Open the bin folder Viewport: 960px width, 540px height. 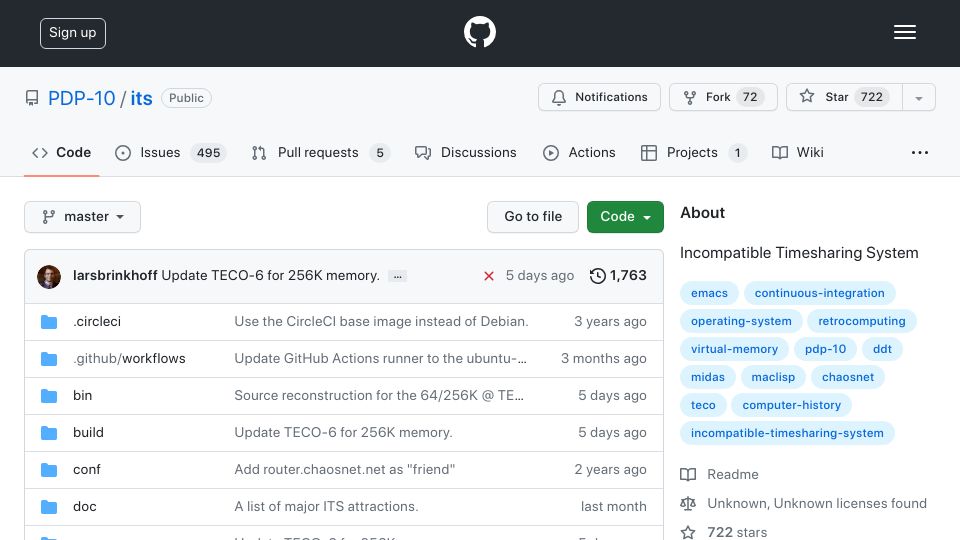[82, 396]
